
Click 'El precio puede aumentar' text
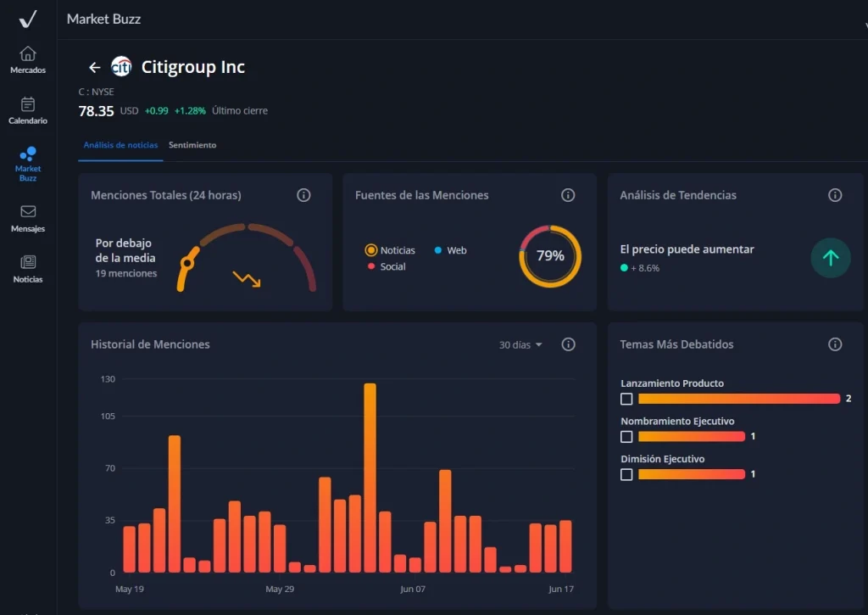pos(687,249)
